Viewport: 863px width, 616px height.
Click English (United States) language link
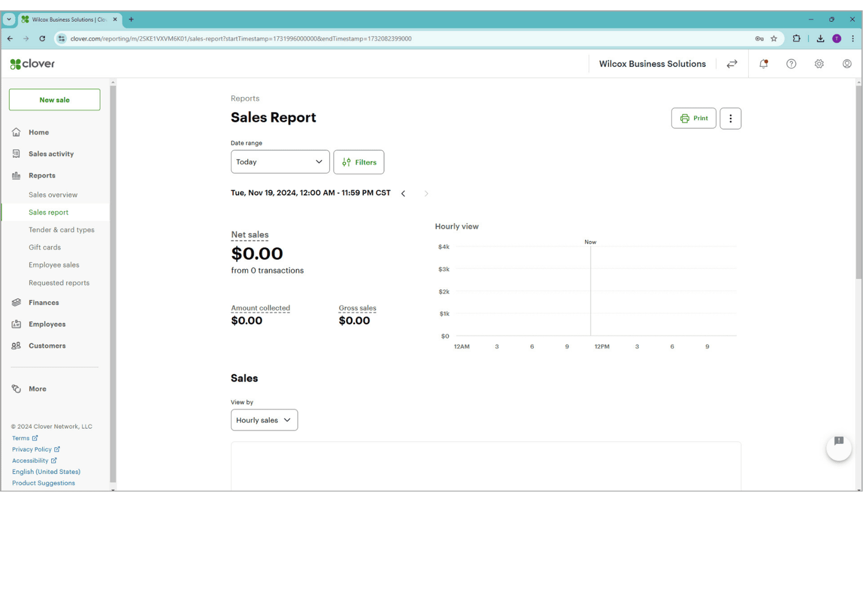(x=46, y=472)
